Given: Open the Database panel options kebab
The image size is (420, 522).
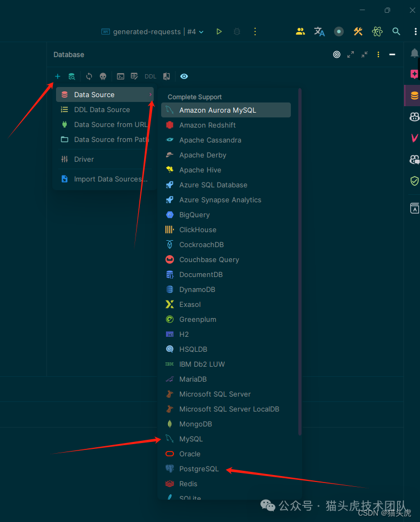Looking at the screenshot, I should (378, 54).
